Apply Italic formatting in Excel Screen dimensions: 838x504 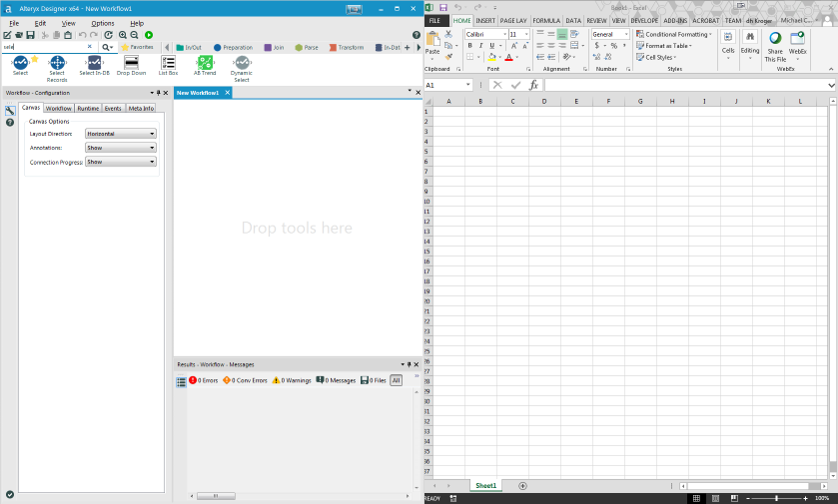[480, 45]
